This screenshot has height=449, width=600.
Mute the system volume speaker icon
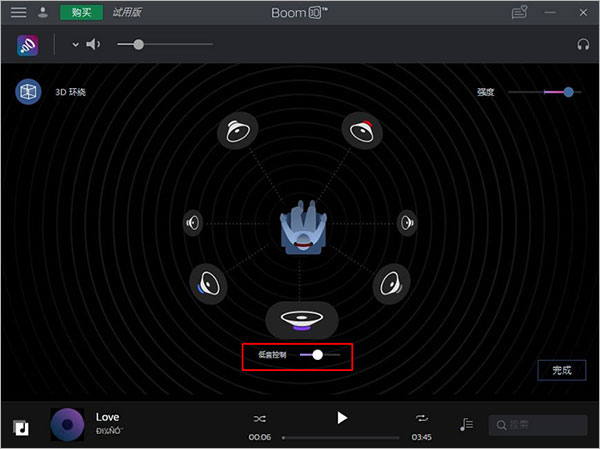click(x=93, y=44)
